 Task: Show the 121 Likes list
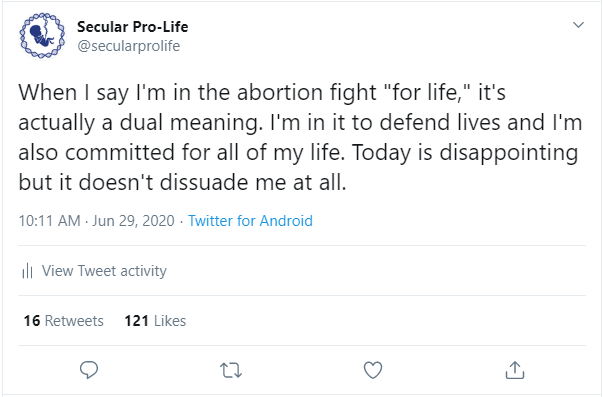pyautogui.click(x=155, y=321)
